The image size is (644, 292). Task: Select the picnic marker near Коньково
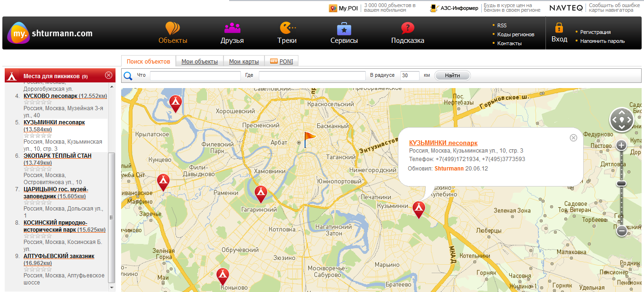223,276
